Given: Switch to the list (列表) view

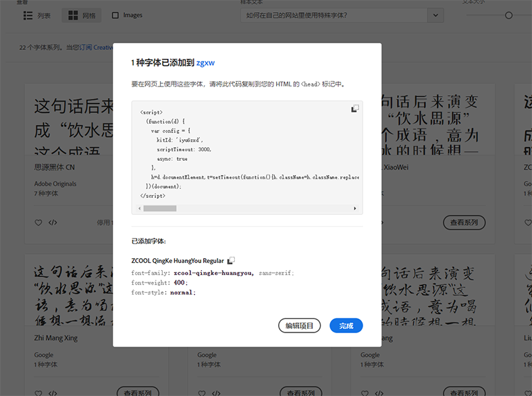Looking at the screenshot, I should (x=37, y=16).
